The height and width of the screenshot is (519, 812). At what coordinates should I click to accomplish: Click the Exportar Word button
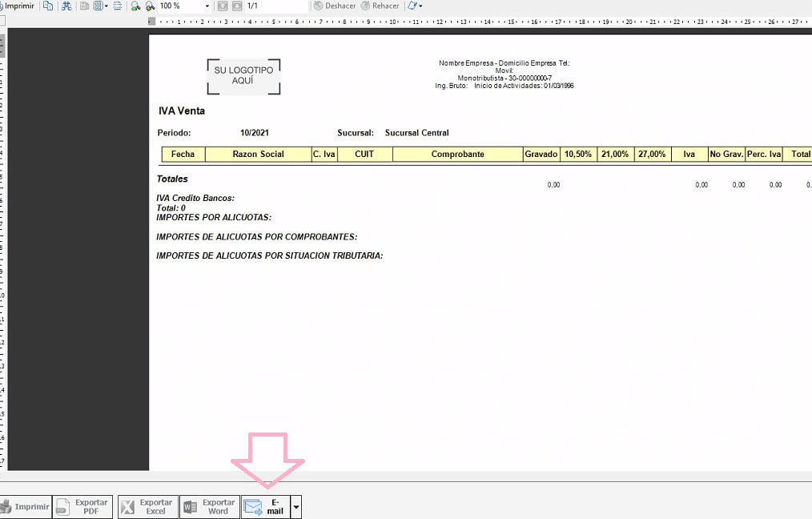coord(210,507)
